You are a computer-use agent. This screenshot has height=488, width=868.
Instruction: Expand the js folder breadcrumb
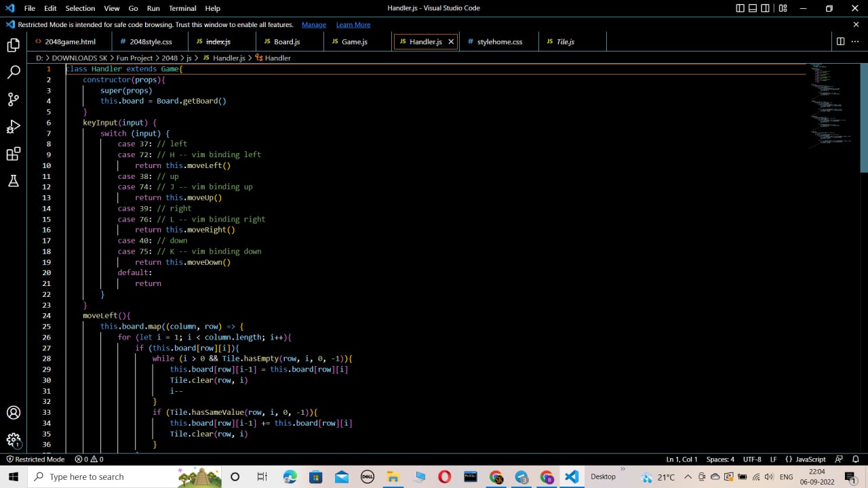tap(189, 58)
